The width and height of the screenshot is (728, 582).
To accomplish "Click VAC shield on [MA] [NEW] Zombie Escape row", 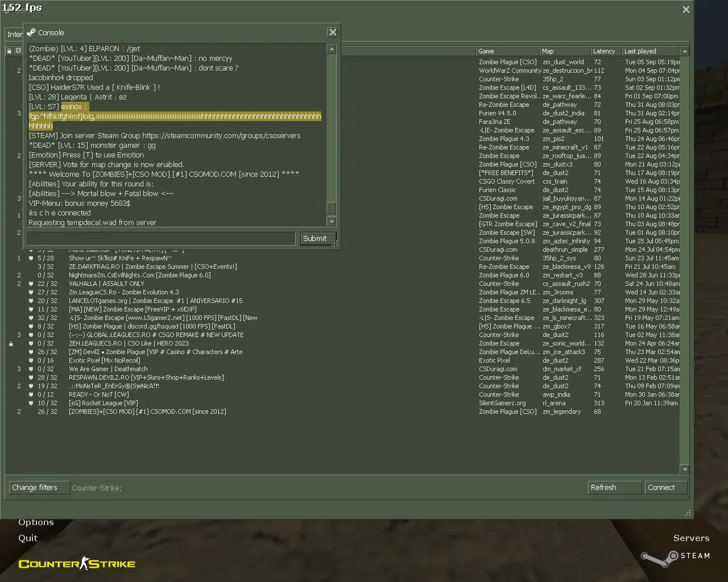I will [x=30, y=309].
